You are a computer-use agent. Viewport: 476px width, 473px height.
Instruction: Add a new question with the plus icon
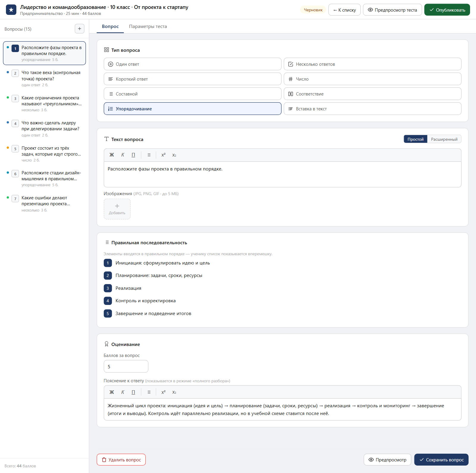79,29
